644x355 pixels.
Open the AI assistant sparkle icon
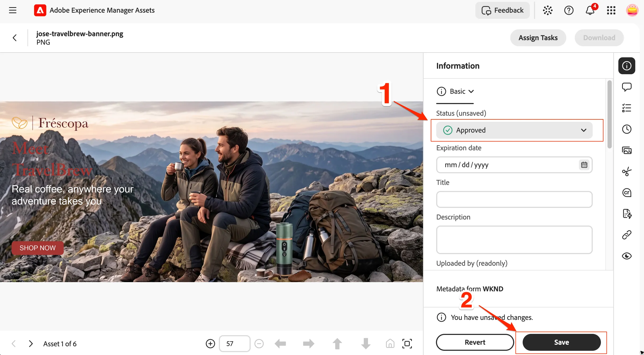(548, 10)
